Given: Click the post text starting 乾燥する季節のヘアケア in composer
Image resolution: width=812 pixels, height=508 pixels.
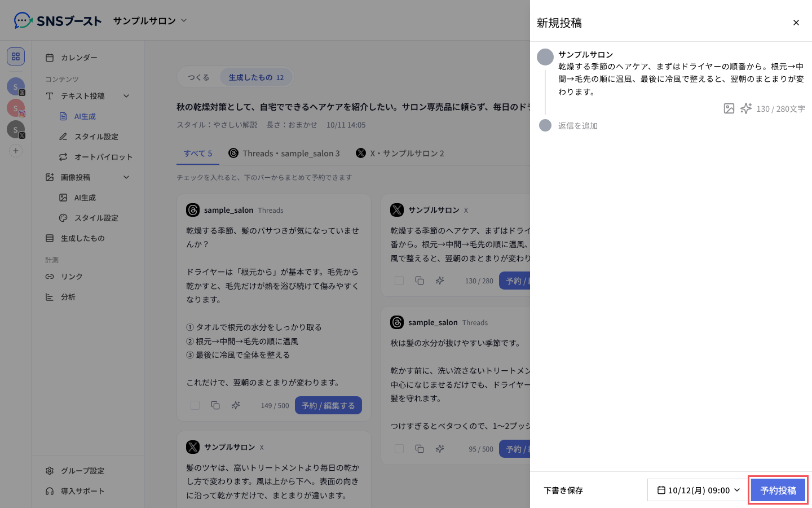Looking at the screenshot, I should pyautogui.click(x=681, y=79).
